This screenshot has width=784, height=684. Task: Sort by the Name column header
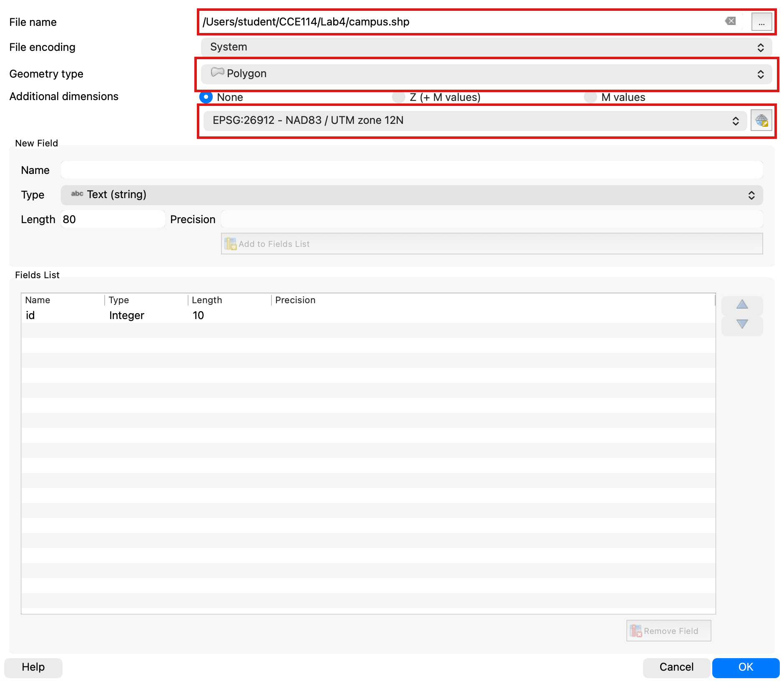click(x=63, y=300)
